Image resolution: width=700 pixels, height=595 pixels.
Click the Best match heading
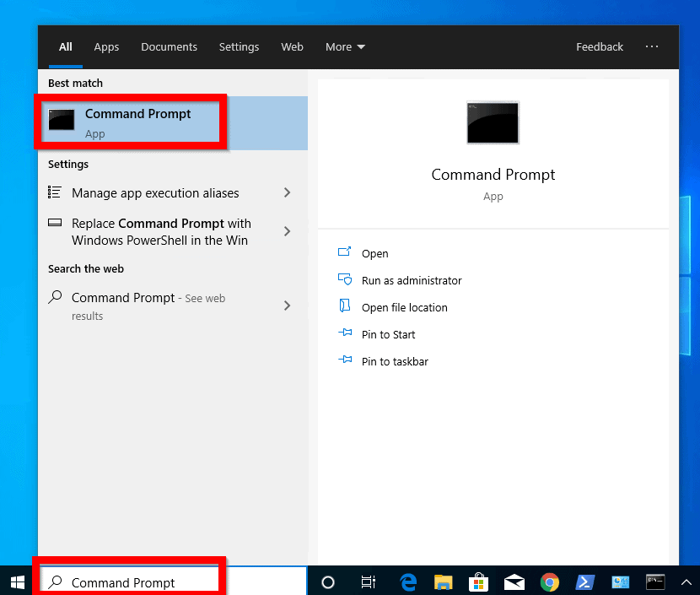click(75, 83)
